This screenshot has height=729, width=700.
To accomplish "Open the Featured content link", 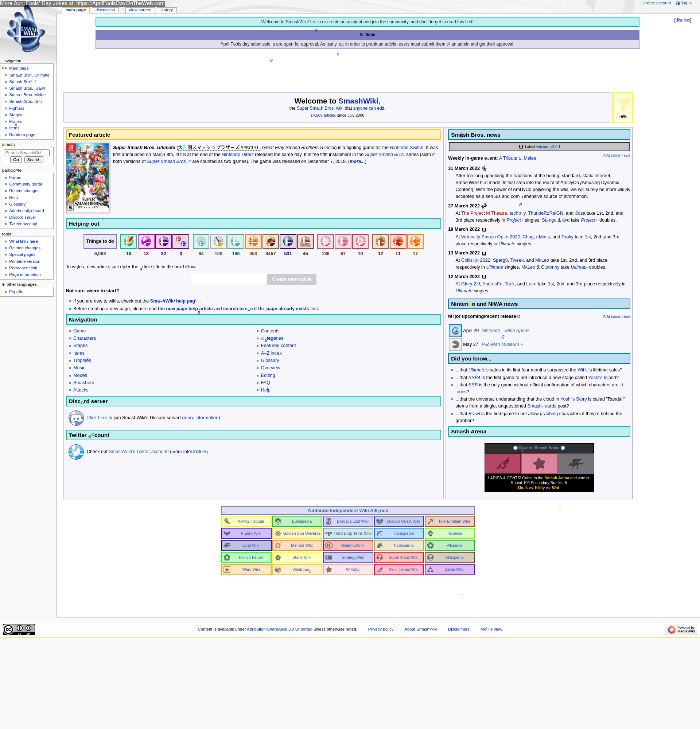I will (x=278, y=346).
